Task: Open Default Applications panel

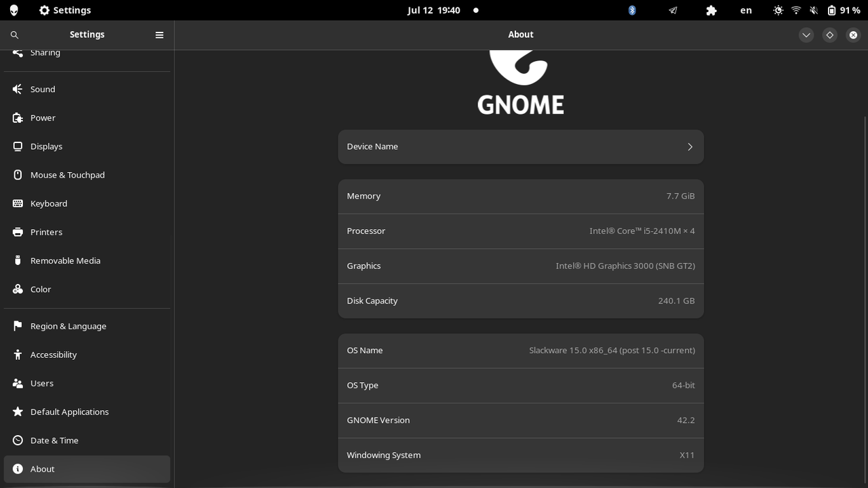Action: pyautogui.click(x=87, y=412)
